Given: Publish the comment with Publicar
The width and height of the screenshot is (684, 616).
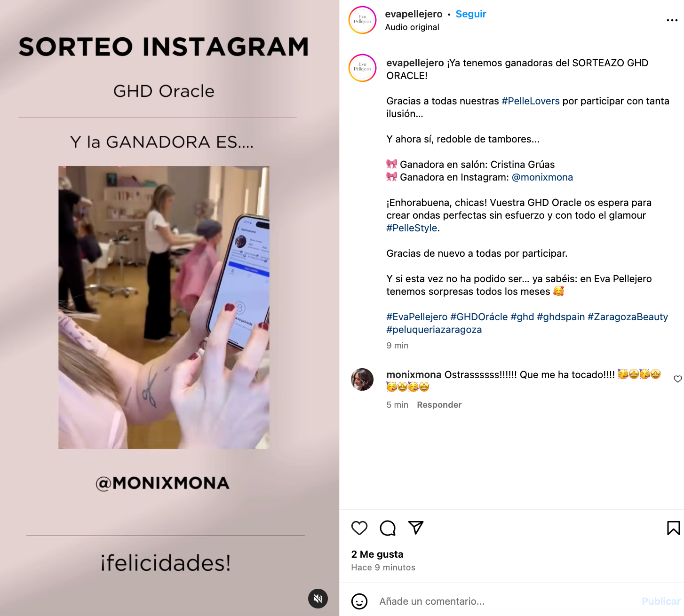Looking at the screenshot, I should tap(661, 601).
